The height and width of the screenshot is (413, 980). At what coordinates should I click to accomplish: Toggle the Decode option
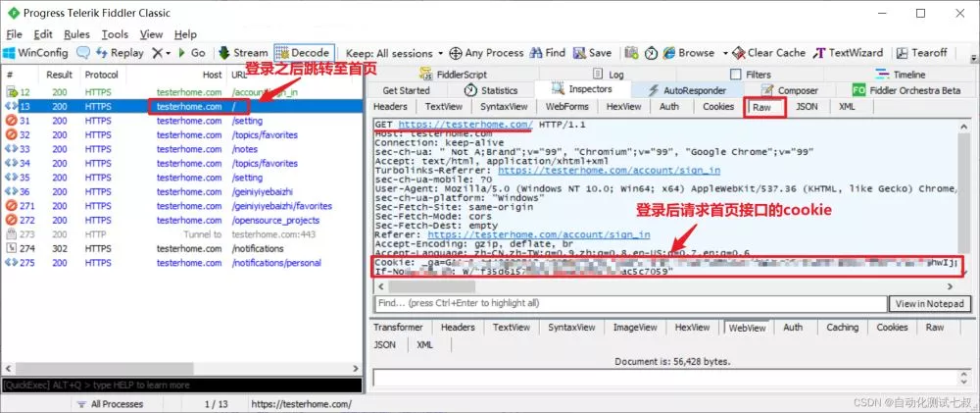click(x=303, y=53)
